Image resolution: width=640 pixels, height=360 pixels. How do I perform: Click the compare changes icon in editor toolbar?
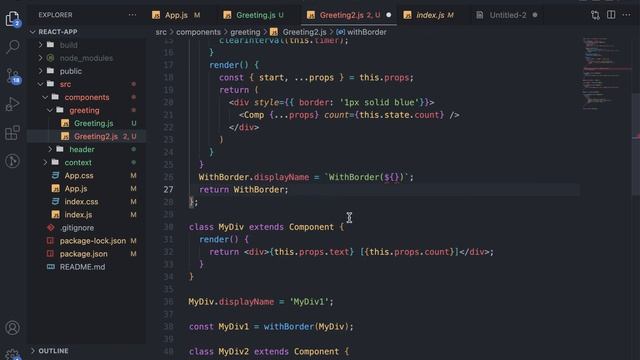tap(595, 15)
